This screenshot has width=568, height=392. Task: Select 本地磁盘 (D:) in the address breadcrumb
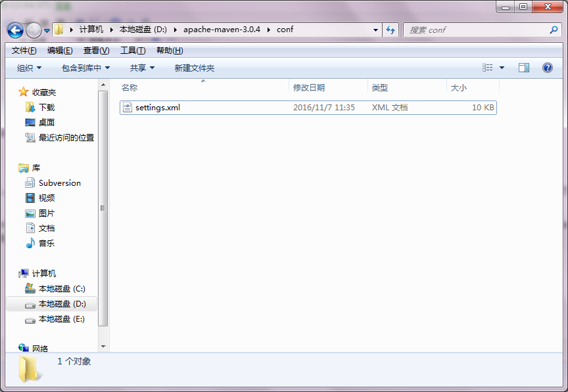pos(143,30)
